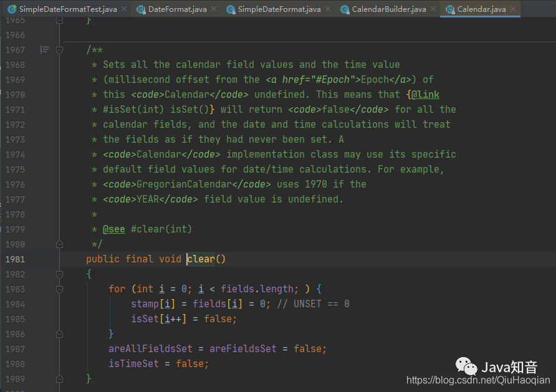The height and width of the screenshot is (392, 556).
Task: Click the fields.length expression
Action: 257,289
